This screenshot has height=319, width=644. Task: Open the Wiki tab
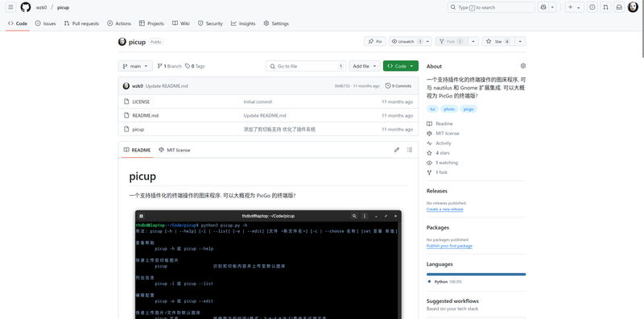[181, 23]
